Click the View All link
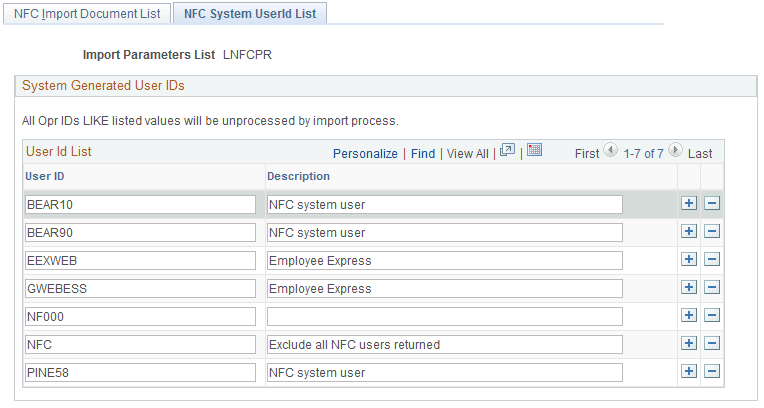The image size is (764, 408). click(467, 153)
